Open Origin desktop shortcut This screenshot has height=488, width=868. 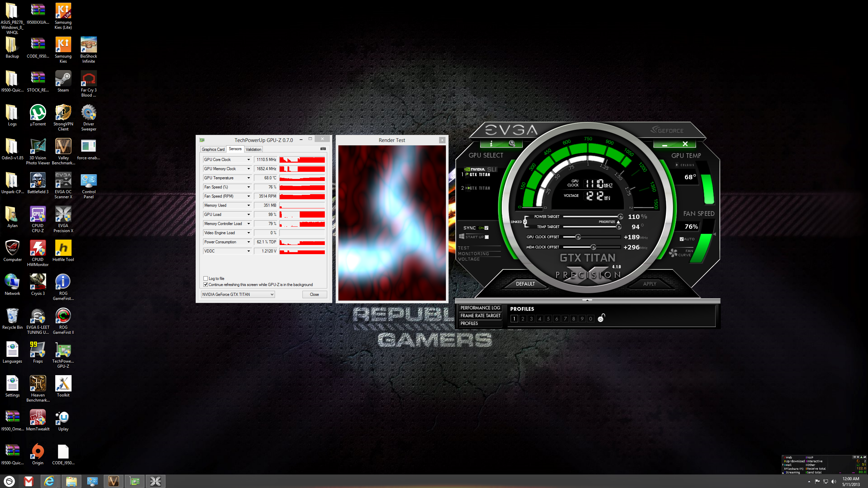pyautogui.click(x=38, y=454)
